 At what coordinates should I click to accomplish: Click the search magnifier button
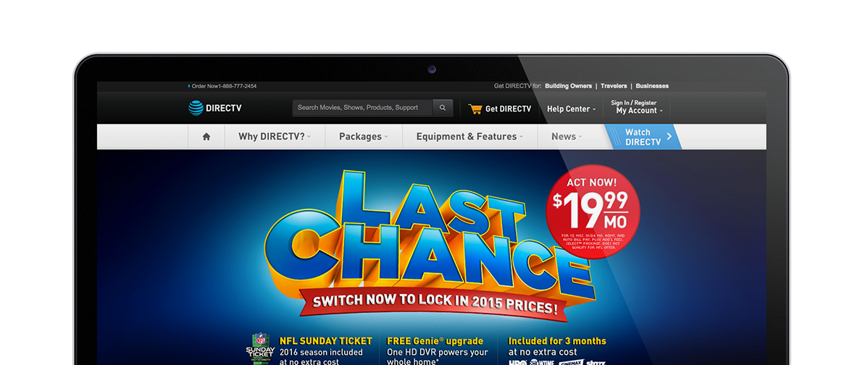(442, 108)
